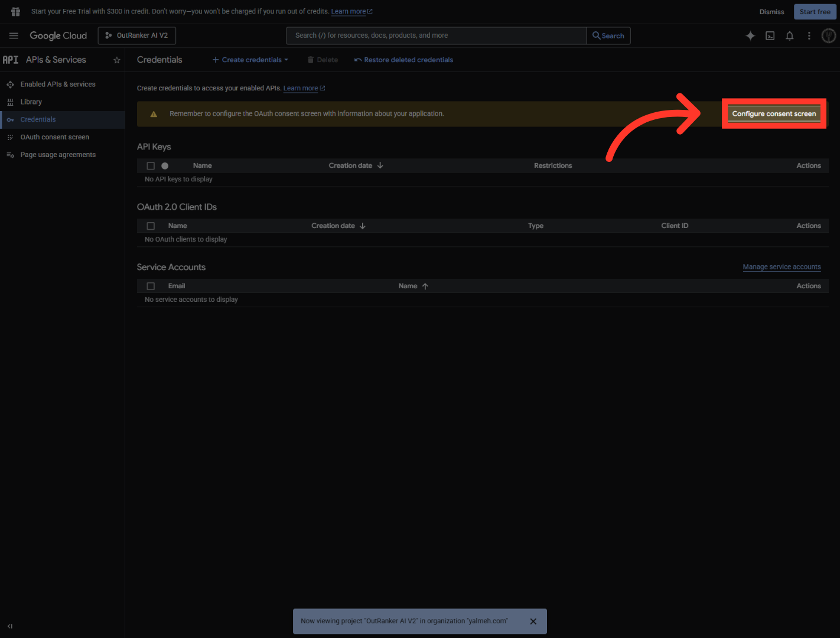Open the main navigation hamburger menu

coord(14,36)
